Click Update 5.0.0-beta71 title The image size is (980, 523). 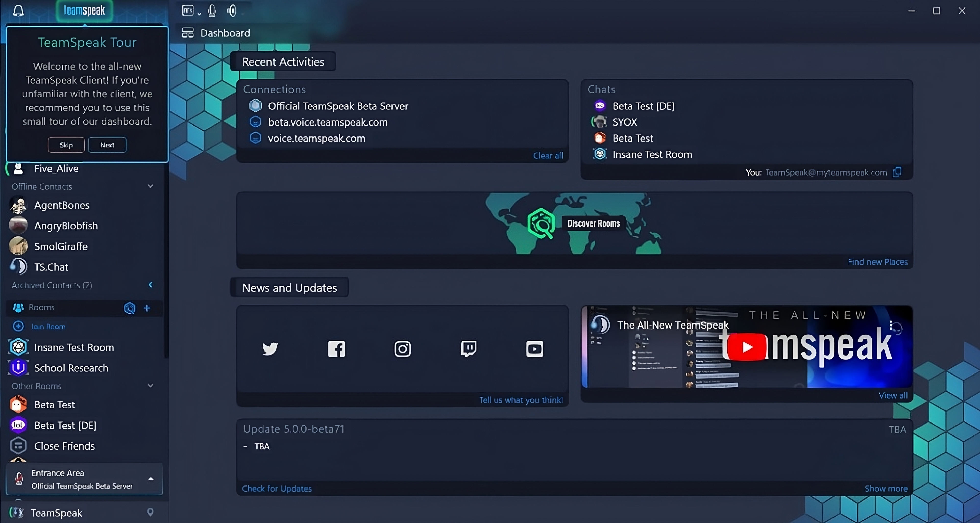294,429
